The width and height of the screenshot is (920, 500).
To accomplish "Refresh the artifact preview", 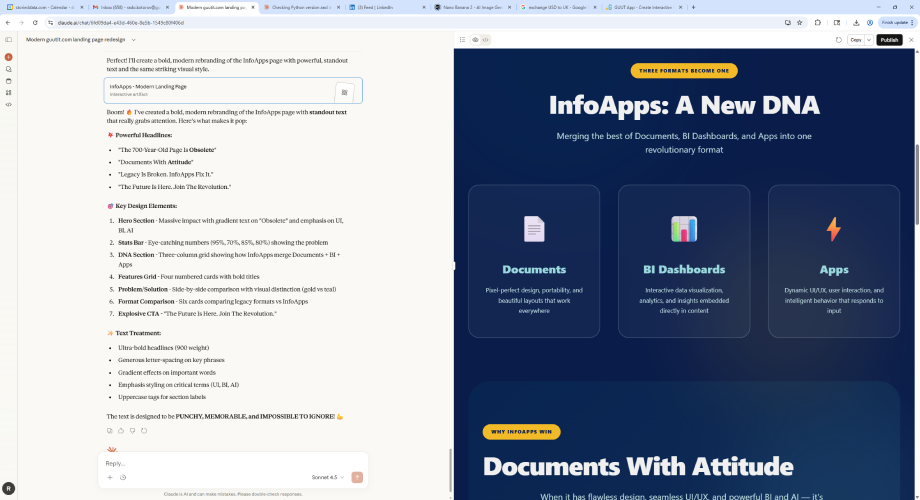I will 838,40.
